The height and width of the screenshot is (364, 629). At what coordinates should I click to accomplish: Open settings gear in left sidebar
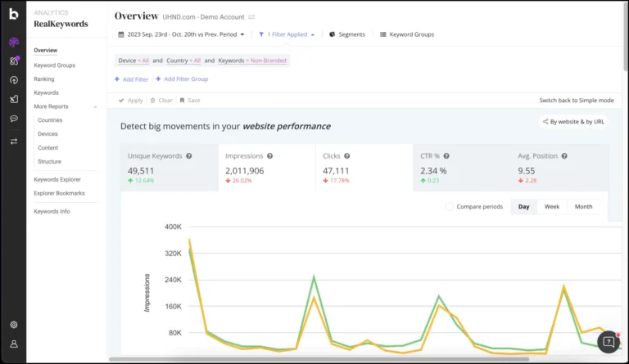[14, 325]
